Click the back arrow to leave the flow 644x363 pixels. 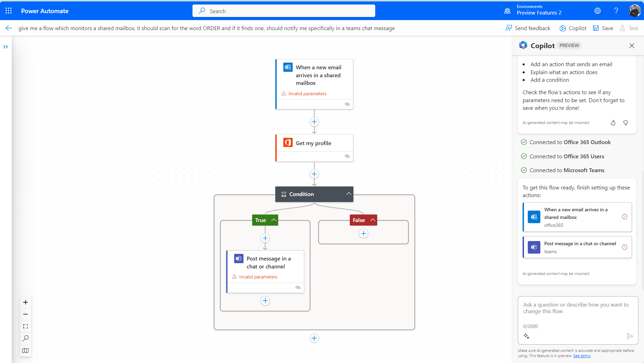pos(9,28)
